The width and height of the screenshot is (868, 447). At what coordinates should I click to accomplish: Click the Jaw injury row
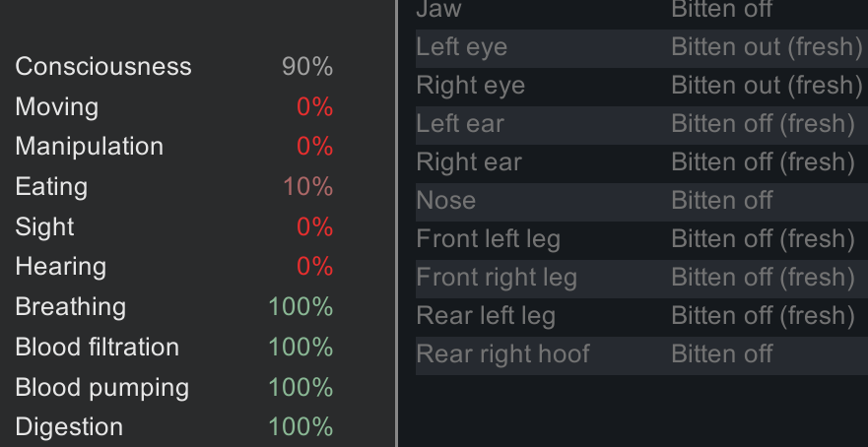pyautogui.click(x=640, y=10)
